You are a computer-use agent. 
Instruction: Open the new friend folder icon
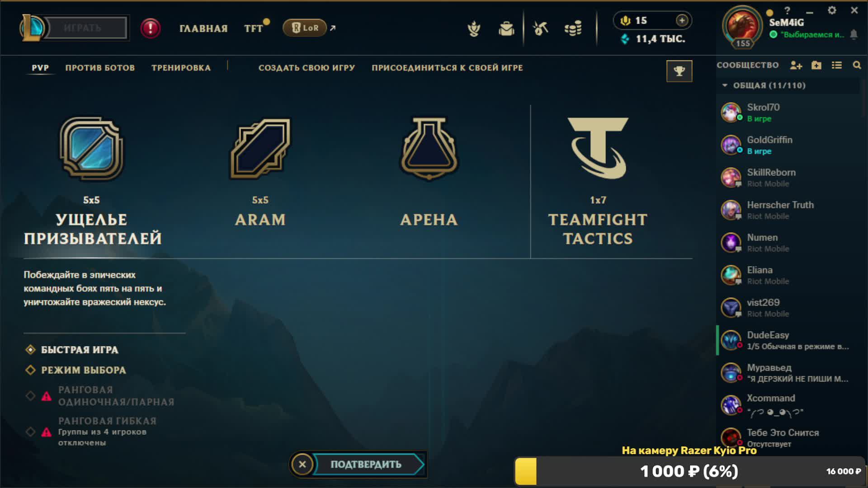click(816, 66)
